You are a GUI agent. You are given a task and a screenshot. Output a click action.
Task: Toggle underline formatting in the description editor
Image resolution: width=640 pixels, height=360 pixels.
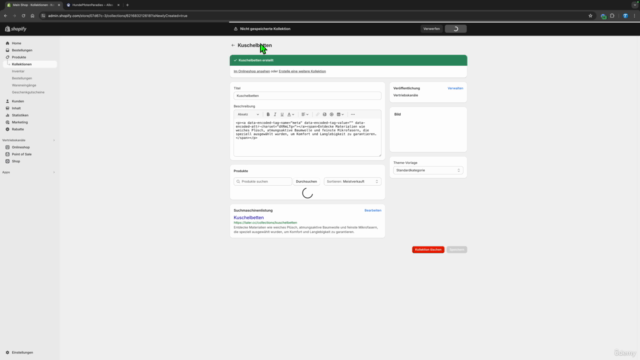point(282,114)
